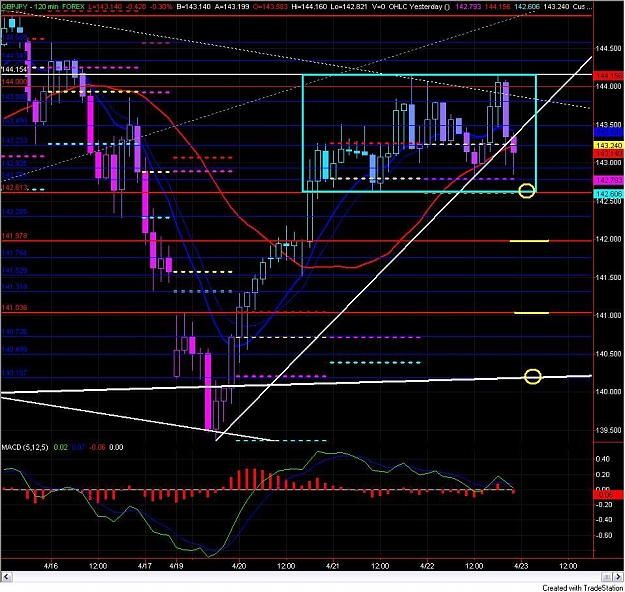The image size is (625, 592).
Task: Click the horizontal scrollbar thumb
Action: click(606, 576)
